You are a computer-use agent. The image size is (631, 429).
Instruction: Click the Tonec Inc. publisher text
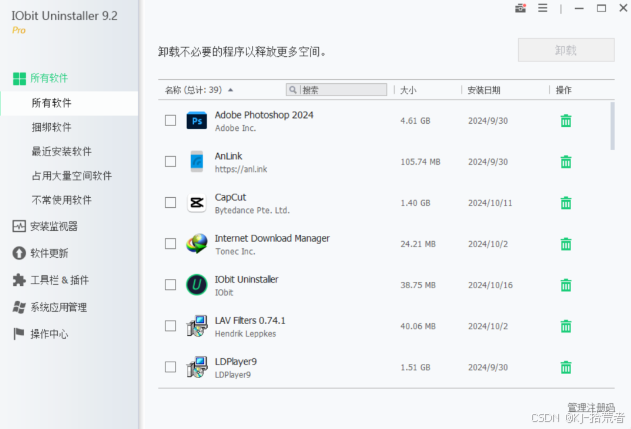(x=235, y=252)
